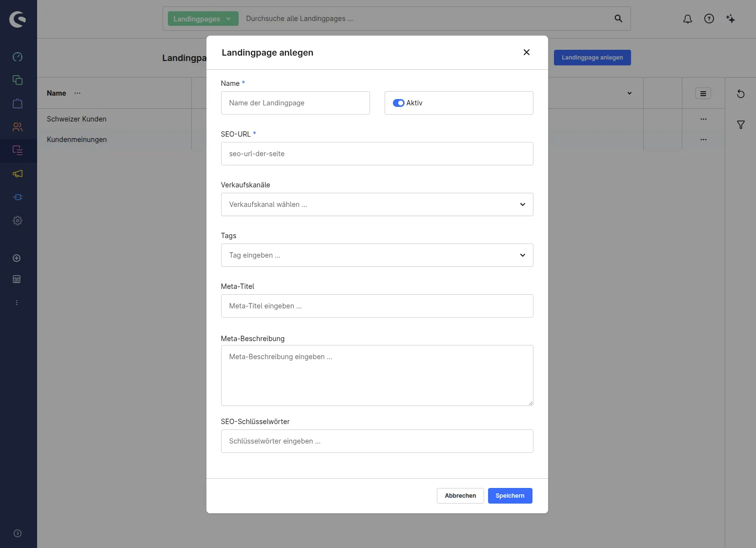This screenshot has height=548, width=756.
Task: Click column header chevron in list
Action: (x=630, y=93)
